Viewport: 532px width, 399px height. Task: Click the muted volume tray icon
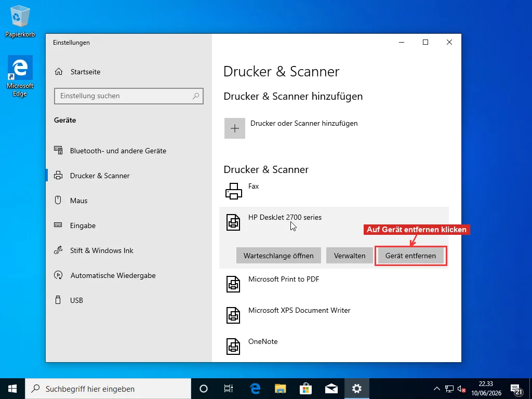tap(461, 389)
